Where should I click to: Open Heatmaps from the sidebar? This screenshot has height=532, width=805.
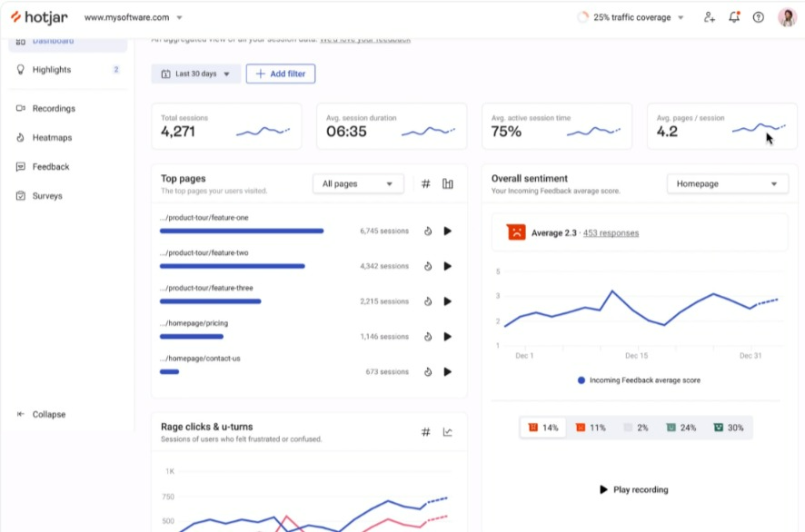52,138
